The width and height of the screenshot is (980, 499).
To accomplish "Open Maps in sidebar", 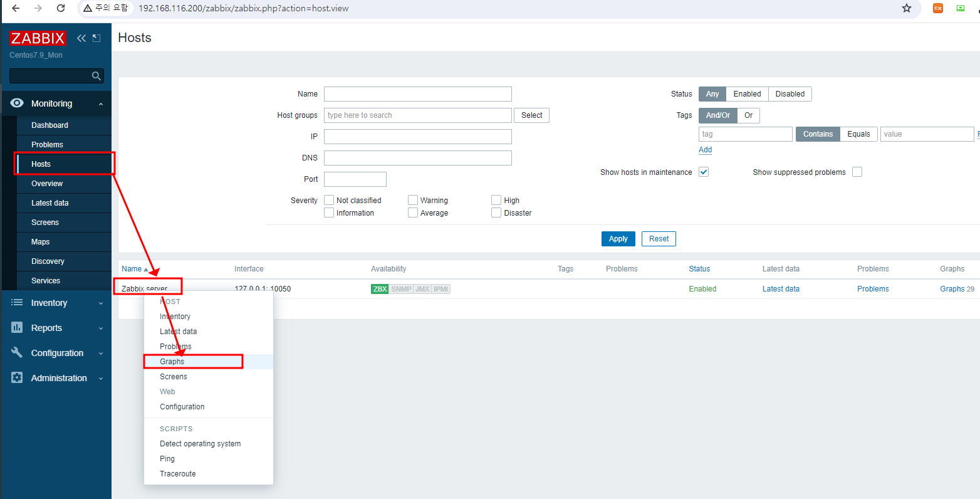I will (x=64, y=242).
